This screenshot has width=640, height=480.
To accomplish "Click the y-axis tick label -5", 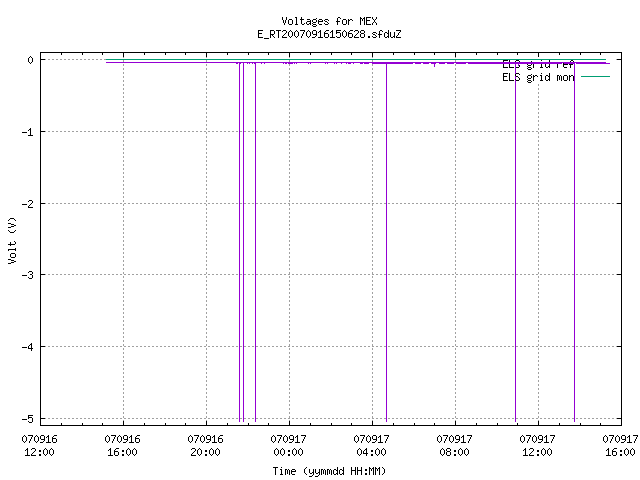I will 27,419.
